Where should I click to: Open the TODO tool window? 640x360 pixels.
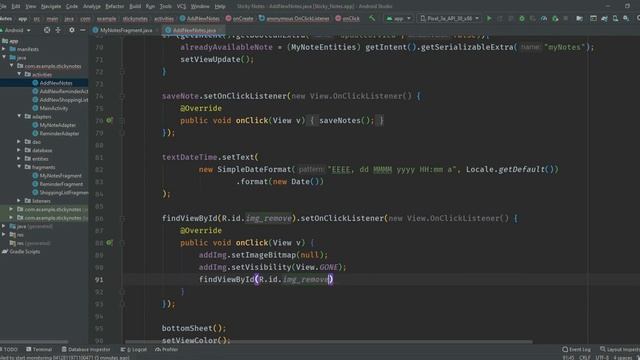pos(9,349)
